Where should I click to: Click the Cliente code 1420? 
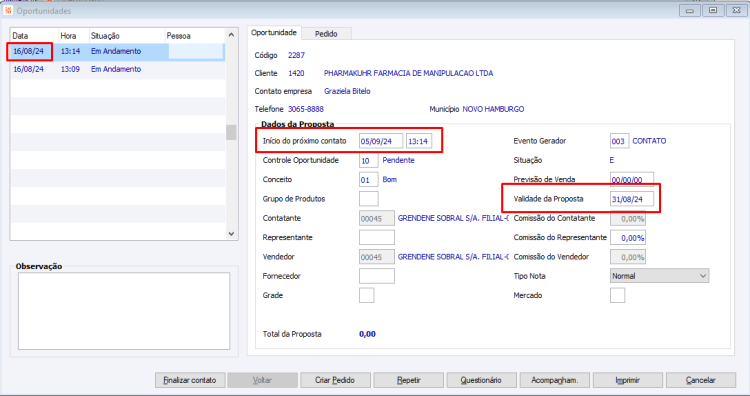pos(296,73)
